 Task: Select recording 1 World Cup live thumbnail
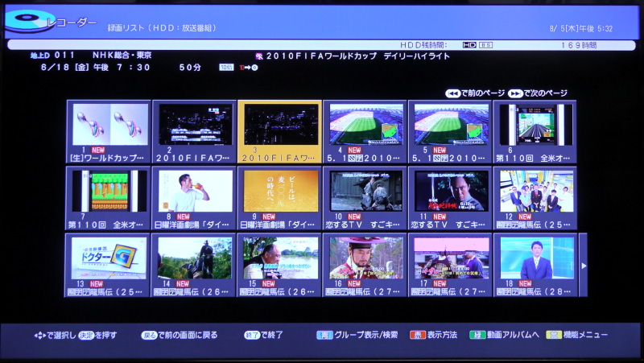coord(110,124)
